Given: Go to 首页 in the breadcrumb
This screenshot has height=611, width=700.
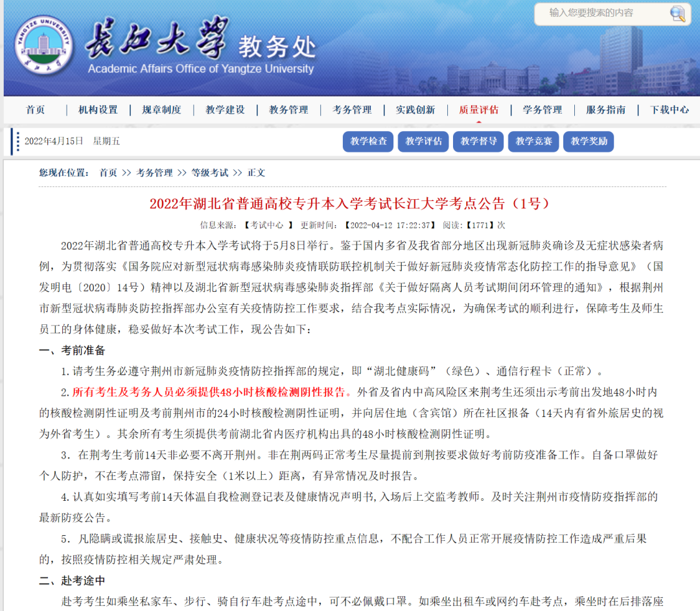Looking at the screenshot, I should tap(108, 173).
